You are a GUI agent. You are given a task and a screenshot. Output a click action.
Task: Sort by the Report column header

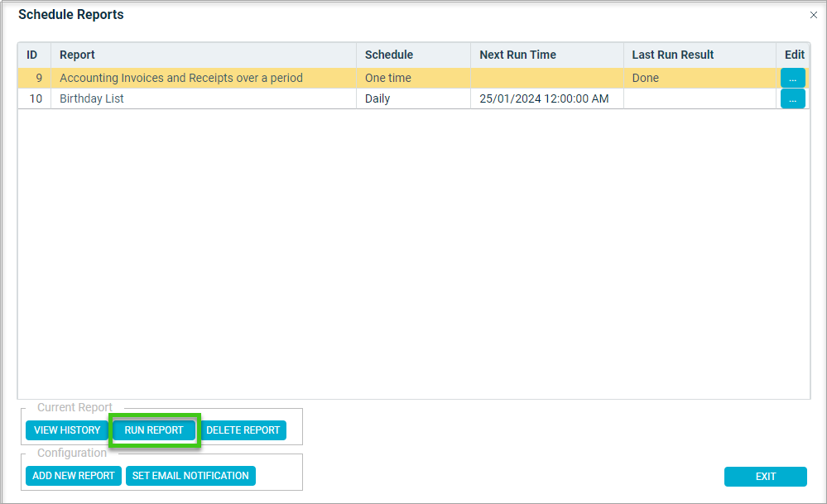(204, 55)
